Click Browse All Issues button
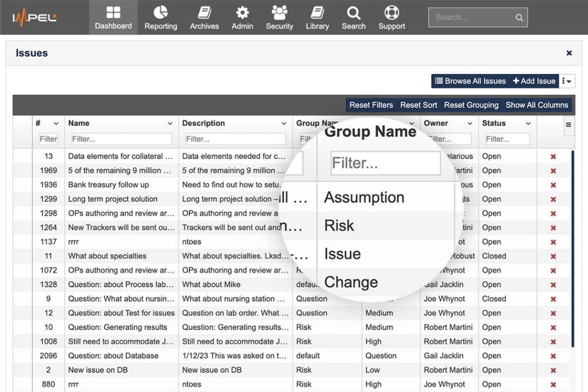Image resolution: width=588 pixels, height=392 pixels. [x=470, y=81]
